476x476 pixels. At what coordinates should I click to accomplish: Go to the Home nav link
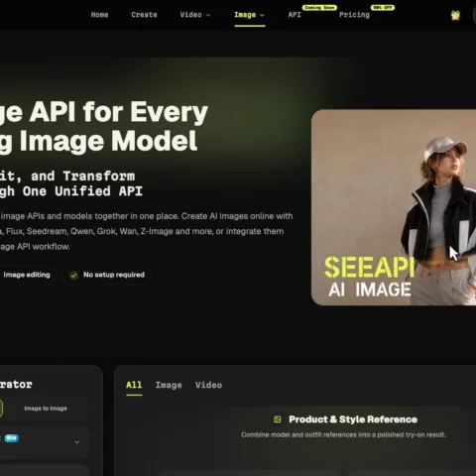99,15
